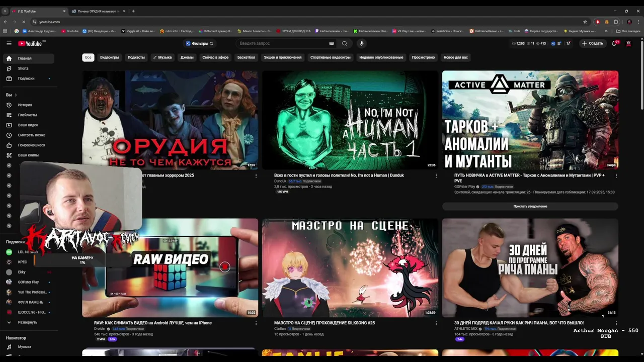Bookmark this page with star icon
The width and height of the screenshot is (644, 362).
pos(585,22)
